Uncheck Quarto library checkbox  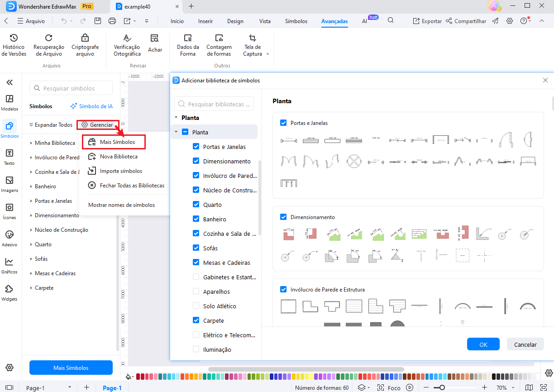[196, 205]
